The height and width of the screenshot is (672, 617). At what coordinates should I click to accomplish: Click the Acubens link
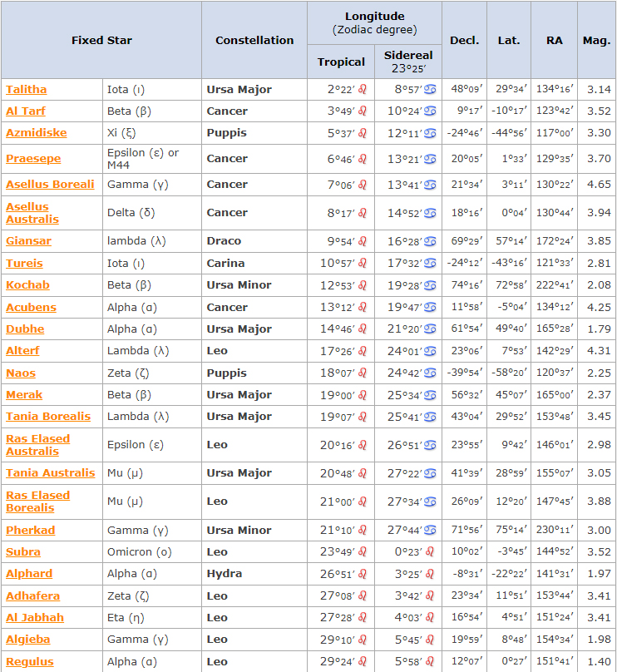(31, 308)
